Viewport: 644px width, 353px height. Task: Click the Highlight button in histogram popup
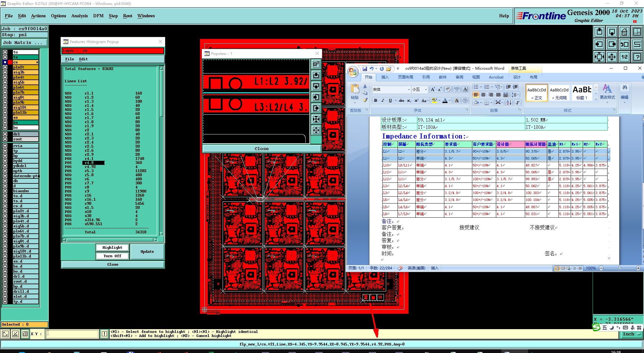click(112, 247)
